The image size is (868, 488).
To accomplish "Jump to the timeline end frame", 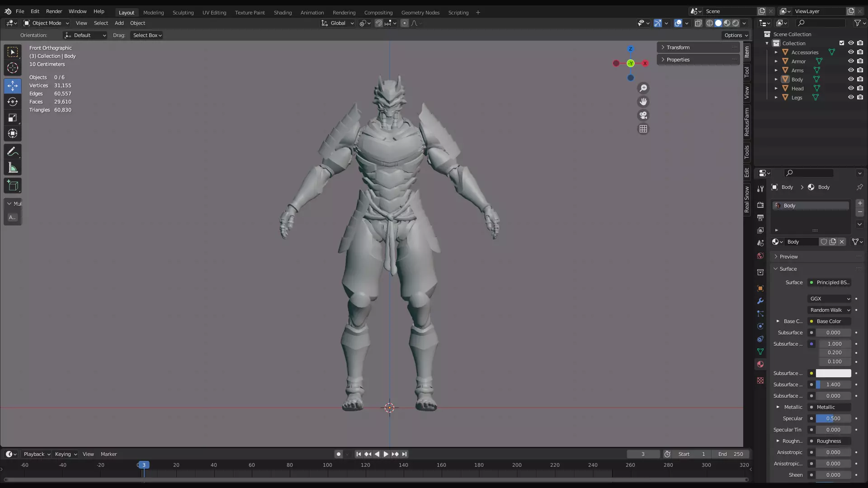I will point(404,454).
